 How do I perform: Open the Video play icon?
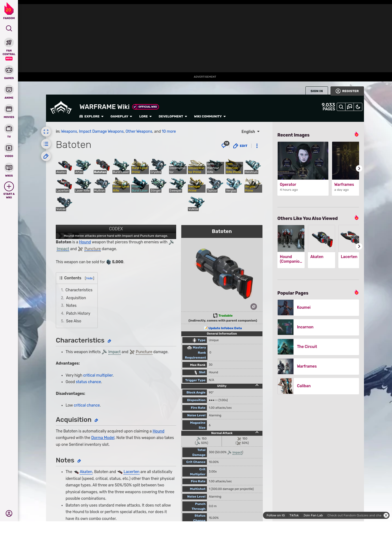click(x=9, y=148)
